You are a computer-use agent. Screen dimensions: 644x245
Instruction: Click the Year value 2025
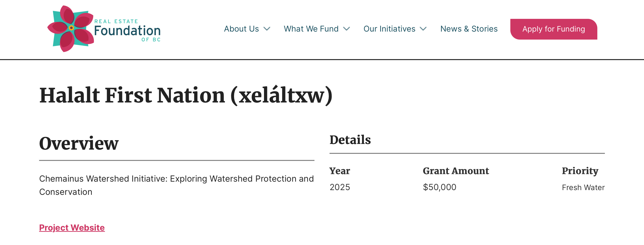pos(340,187)
